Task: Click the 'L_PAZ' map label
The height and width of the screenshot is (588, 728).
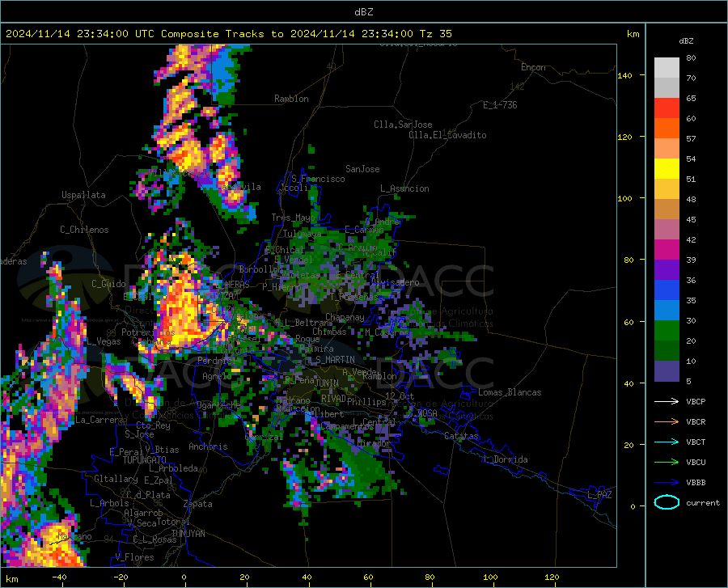Action: tap(599, 495)
